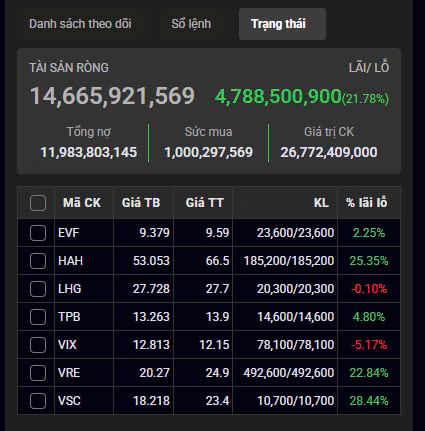The image size is (425, 431).
Task: Click EVF volume 23,600/23,600
Action: [295, 233]
